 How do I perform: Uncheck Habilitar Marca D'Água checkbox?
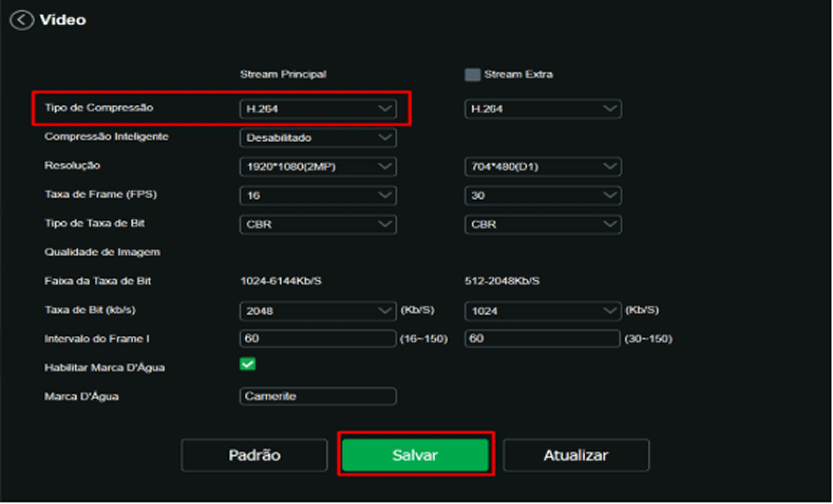[x=247, y=364]
